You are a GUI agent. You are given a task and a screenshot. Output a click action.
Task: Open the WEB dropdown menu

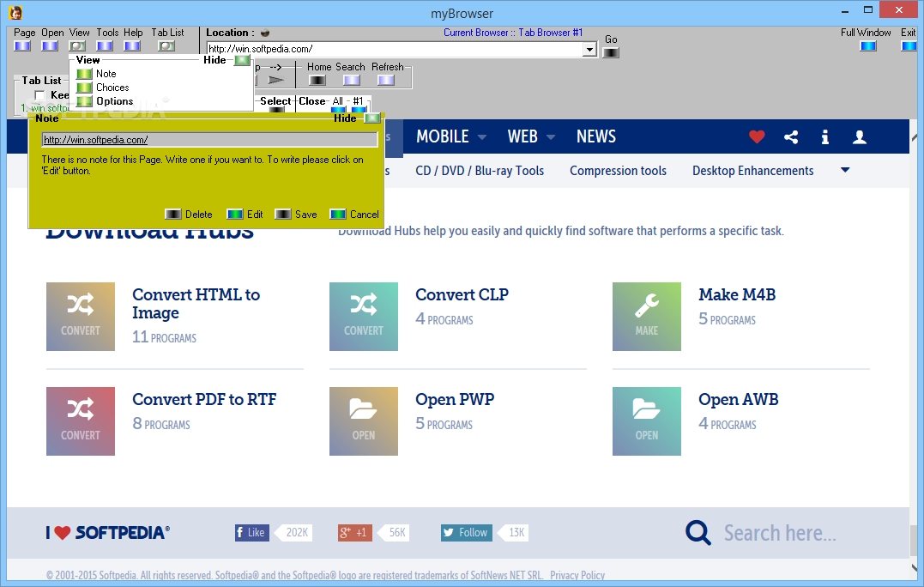[531, 136]
